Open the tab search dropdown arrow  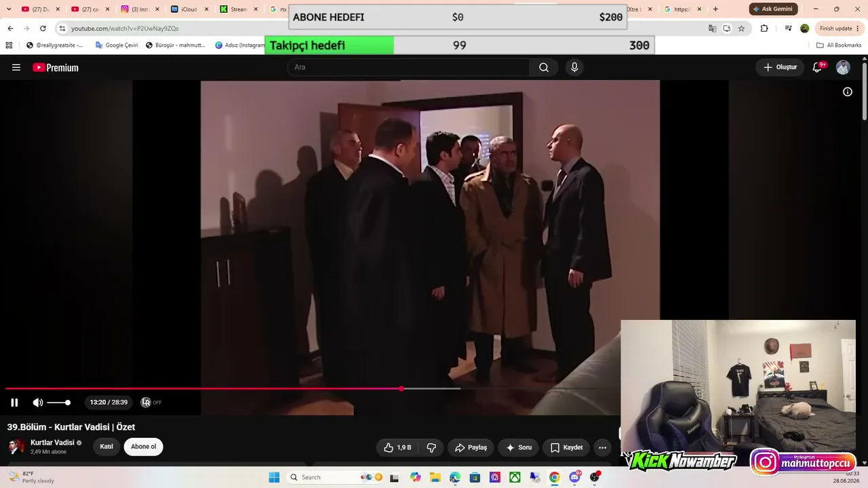(x=9, y=9)
